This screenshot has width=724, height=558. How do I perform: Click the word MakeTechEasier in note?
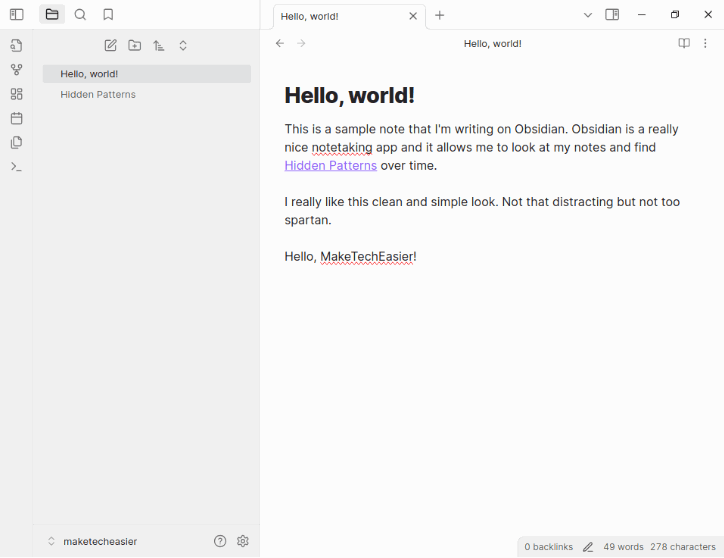coord(367,256)
